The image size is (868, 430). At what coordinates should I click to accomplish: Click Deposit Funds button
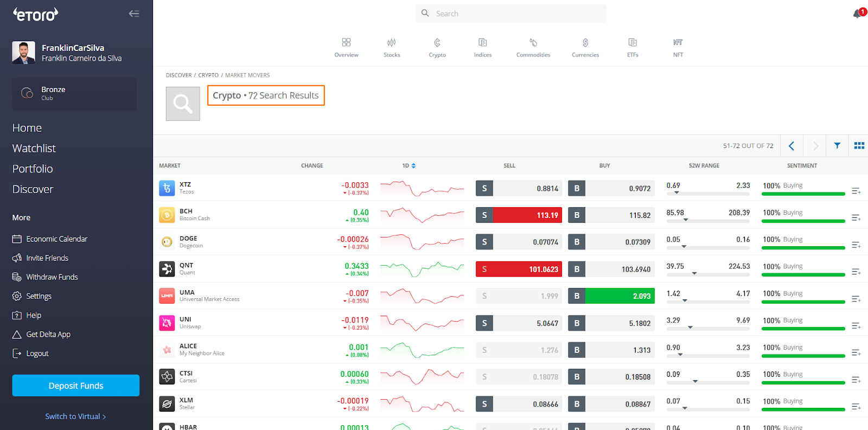pyautogui.click(x=76, y=386)
